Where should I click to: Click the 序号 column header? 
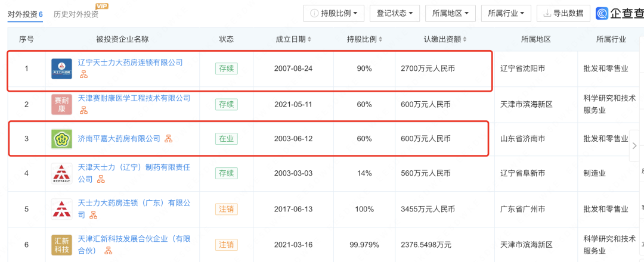[26, 39]
